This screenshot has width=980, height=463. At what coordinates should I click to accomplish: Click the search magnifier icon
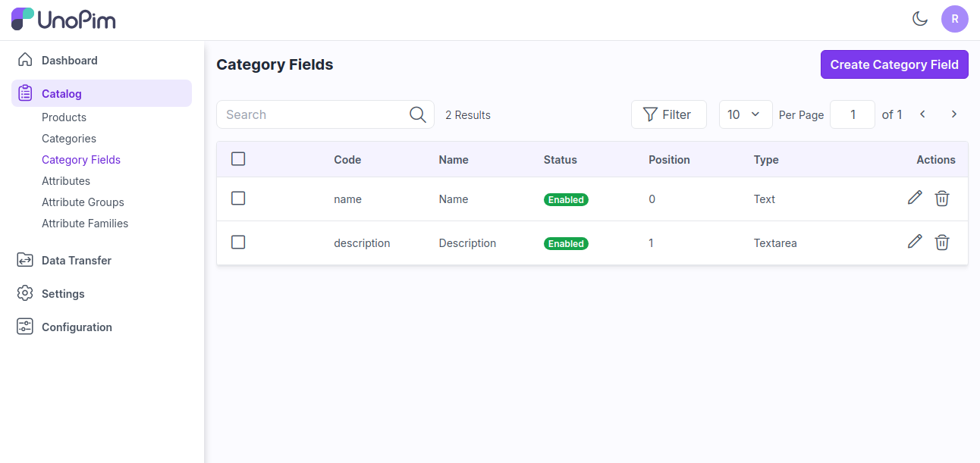(417, 114)
